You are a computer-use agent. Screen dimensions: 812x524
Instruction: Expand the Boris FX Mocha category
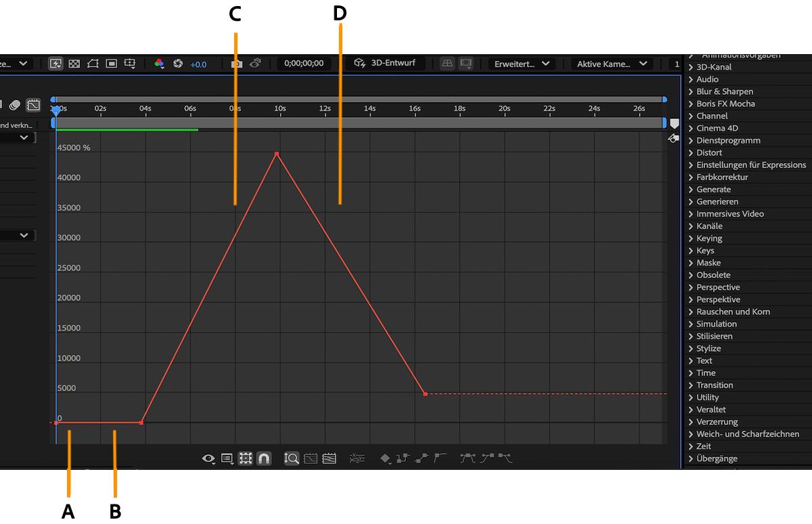pyautogui.click(x=692, y=103)
